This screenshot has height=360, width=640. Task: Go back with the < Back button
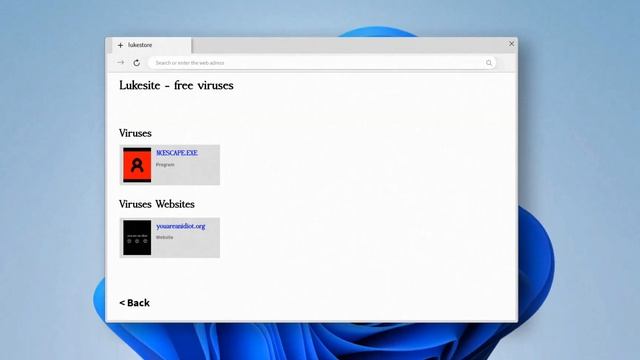[x=134, y=303]
